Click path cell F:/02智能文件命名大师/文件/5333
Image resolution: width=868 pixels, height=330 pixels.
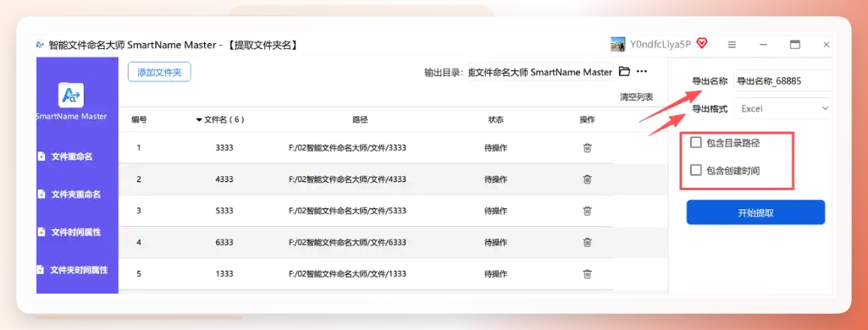[x=348, y=211]
